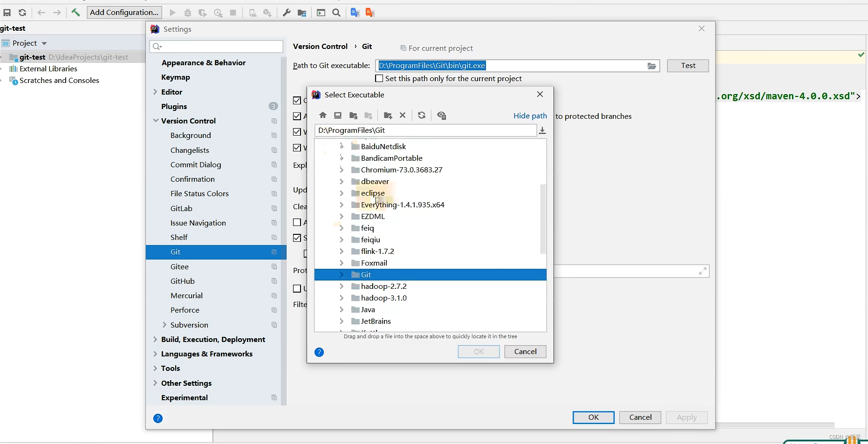868x444 pixels.
Task: Collapse the Version Control category
Action: [x=156, y=121]
